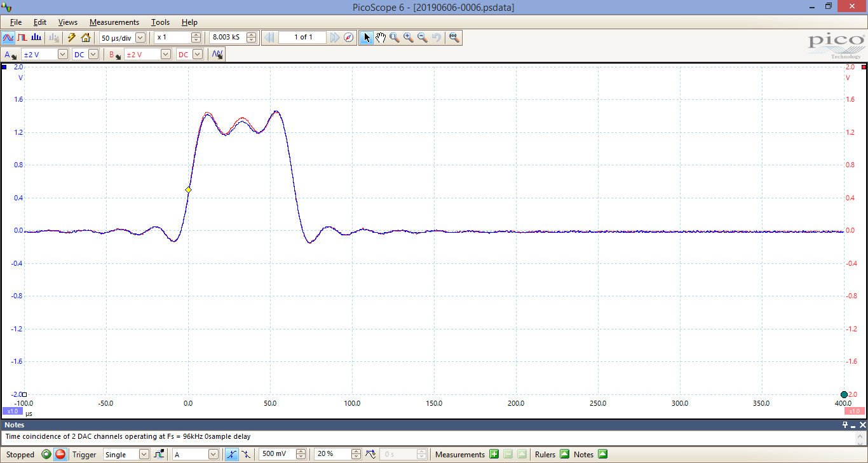
Task: Adjust horizontal zoom x 1 stepper
Action: (x=196, y=38)
